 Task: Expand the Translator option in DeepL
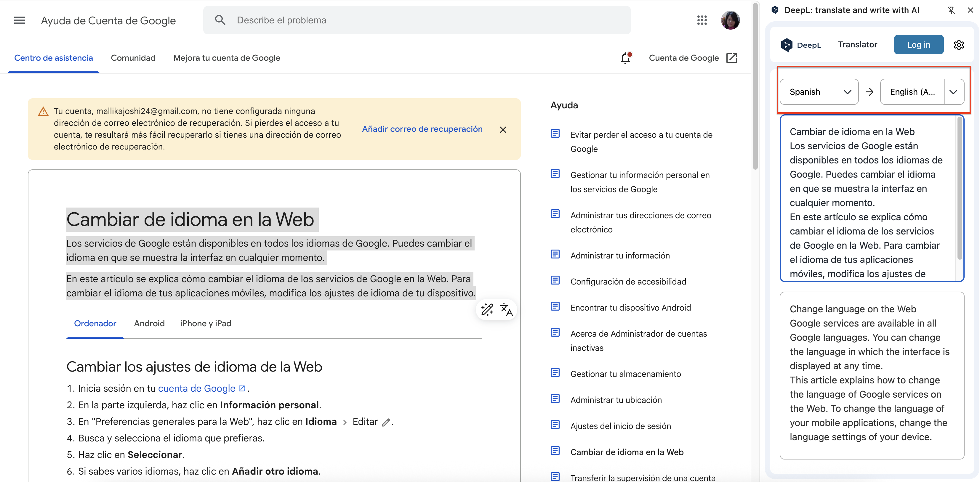pyautogui.click(x=857, y=44)
